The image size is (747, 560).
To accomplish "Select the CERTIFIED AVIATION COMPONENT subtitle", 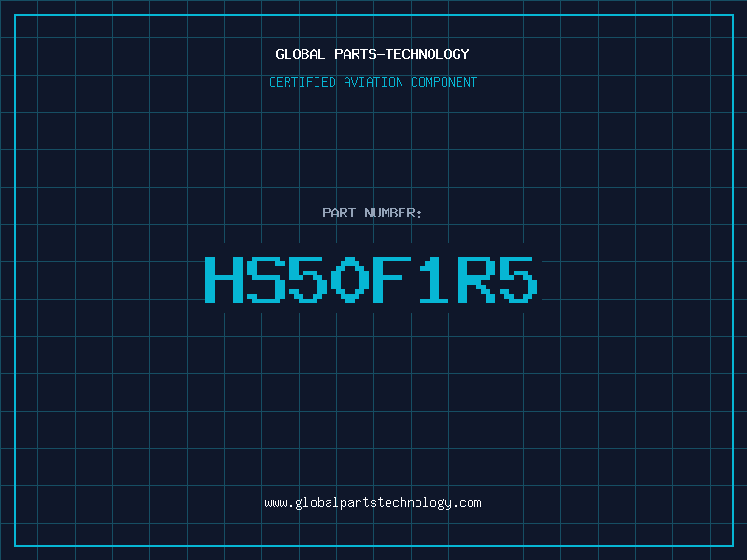I will pos(373,82).
